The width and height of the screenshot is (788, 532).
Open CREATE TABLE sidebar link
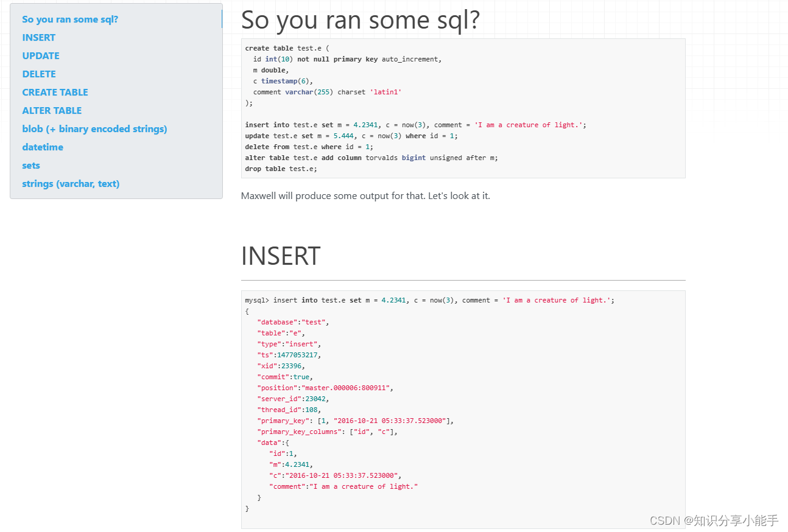55,93
